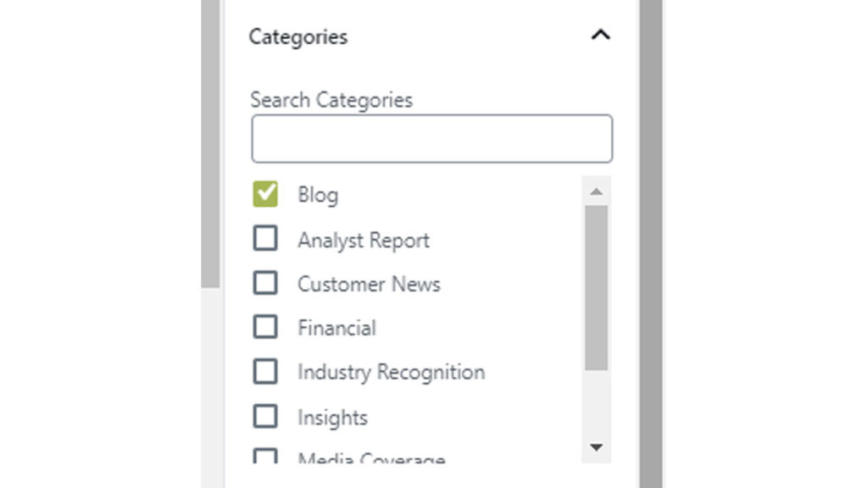Viewport: 868px width, 488px height.
Task: Click the category list scrollbar thumb
Action: [x=596, y=286]
